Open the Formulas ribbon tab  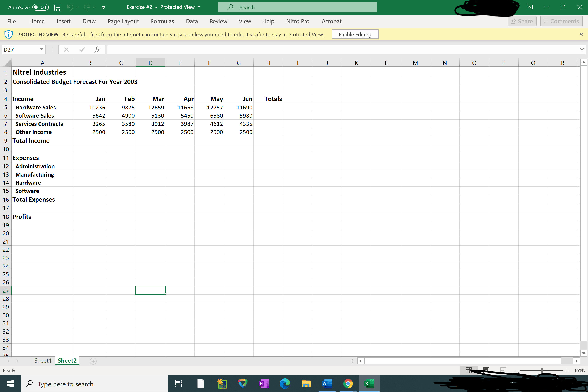coord(162,21)
